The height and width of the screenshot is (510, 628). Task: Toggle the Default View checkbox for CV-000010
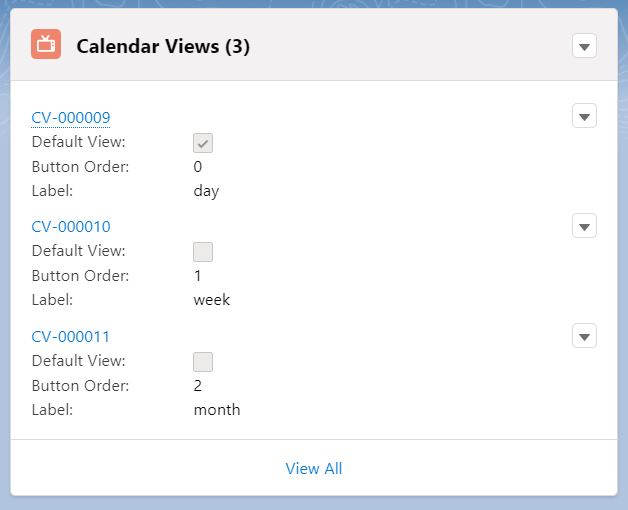click(203, 252)
